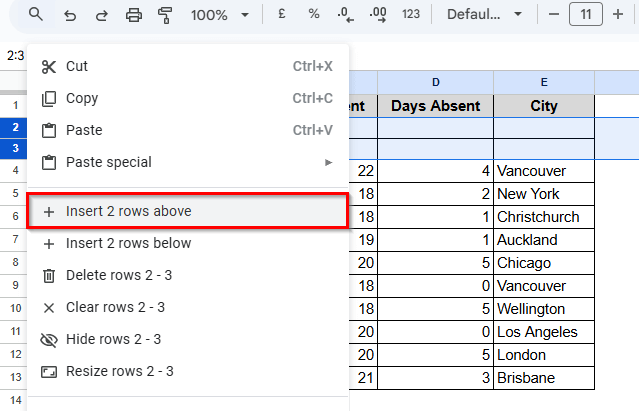Decrease font size with minus button

point(555,15)
